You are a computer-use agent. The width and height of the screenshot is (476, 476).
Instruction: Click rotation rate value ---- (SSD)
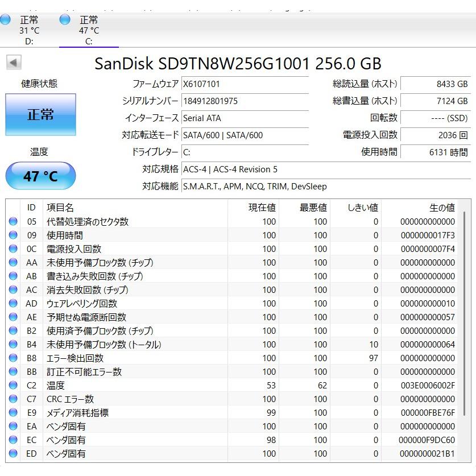pyautogui.click(x=436, y=118)
